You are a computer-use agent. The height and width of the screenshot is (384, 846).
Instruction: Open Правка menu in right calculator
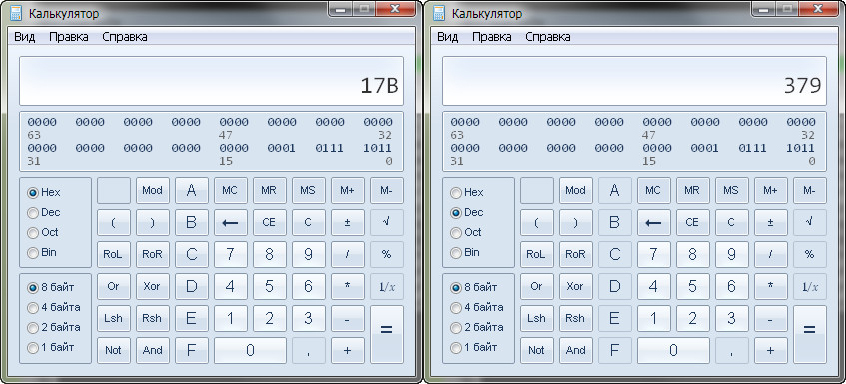point(492,37)
